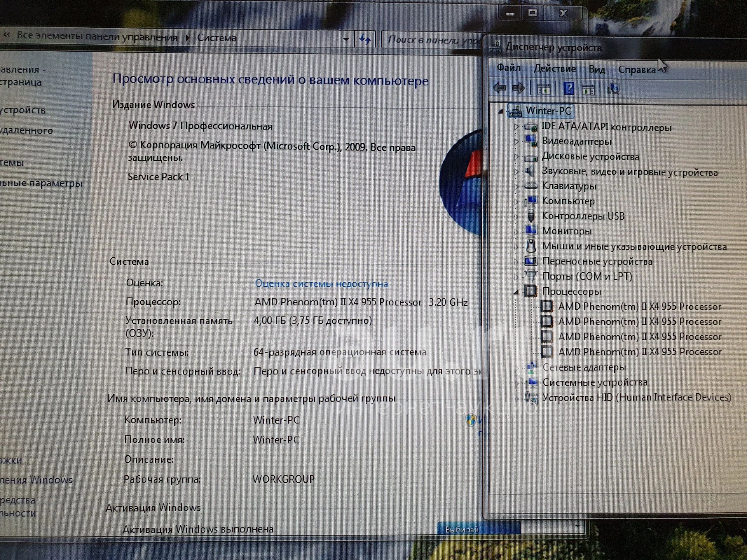Click Система breadcrumb in address bar

tap(217, 38)
